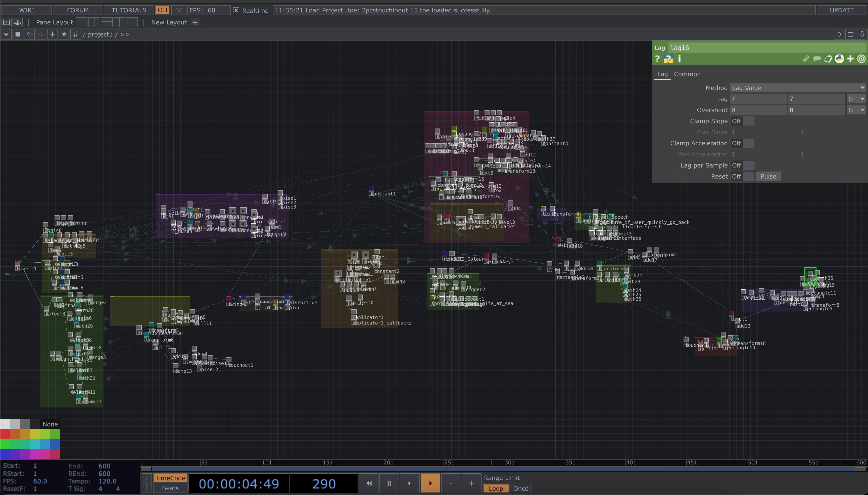Add new layout with plus button
Screen dimensions: 868x495
click(x=195, y=22)
